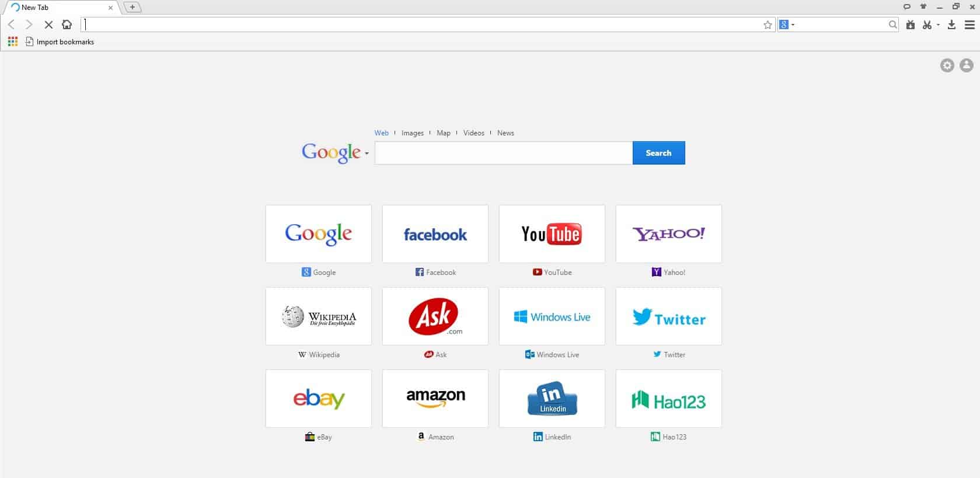980x478 pixels.
Task: Select the Videos search tab
Action: [474, 133]
